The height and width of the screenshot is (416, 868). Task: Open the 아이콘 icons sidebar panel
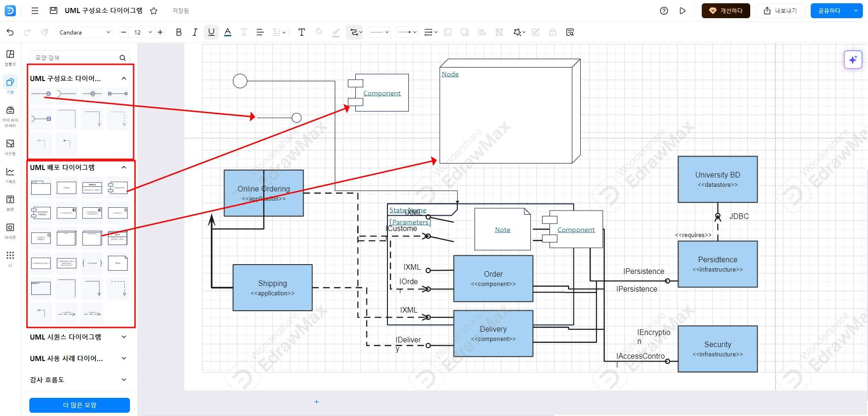tap(10, 231)
